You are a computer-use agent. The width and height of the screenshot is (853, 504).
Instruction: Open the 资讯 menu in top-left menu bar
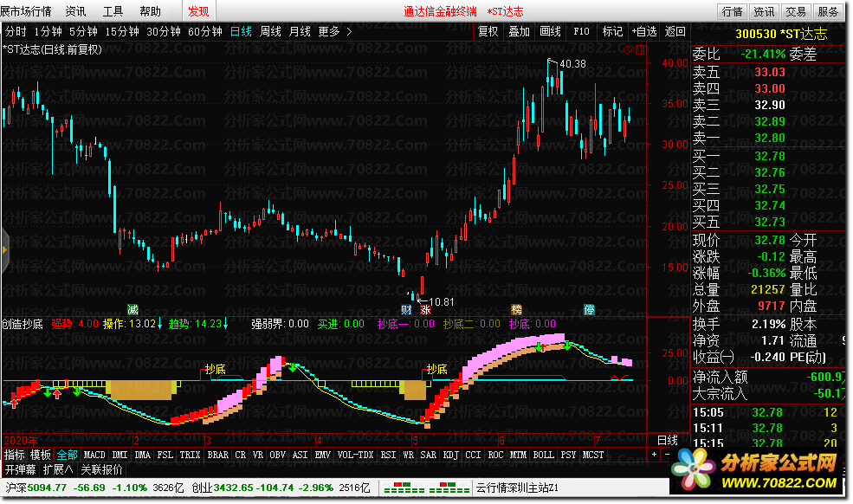pos(75,11)
